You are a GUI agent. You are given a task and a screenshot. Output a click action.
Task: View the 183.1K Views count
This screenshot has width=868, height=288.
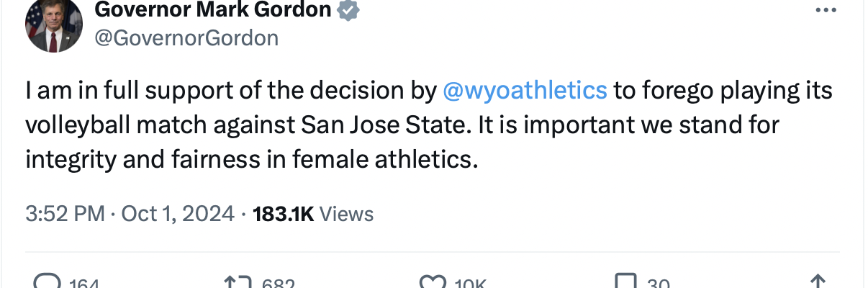[314, 214]
